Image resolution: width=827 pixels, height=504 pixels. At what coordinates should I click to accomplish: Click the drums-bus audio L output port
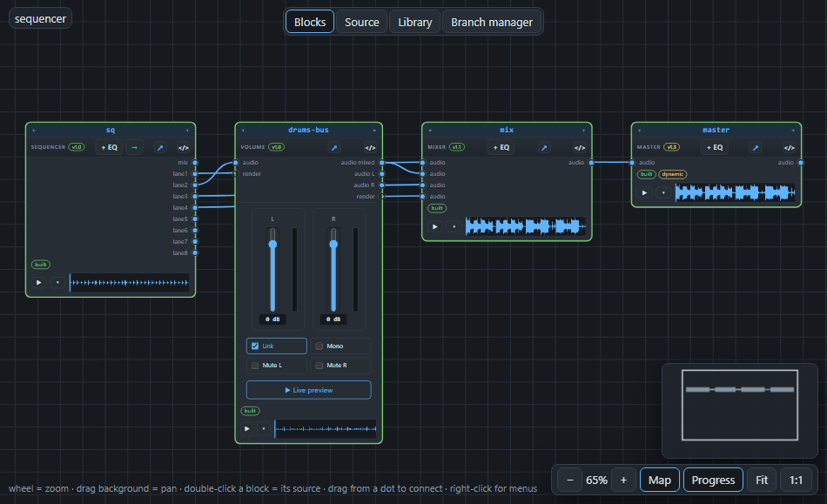(x=382, y=174)
